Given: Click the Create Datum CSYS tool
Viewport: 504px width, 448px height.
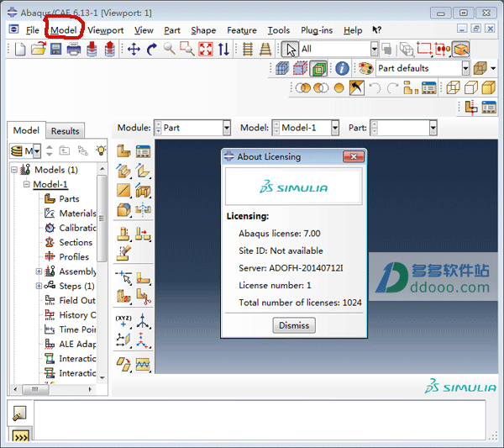Looking at the screenshot, I should coord(143,340).
